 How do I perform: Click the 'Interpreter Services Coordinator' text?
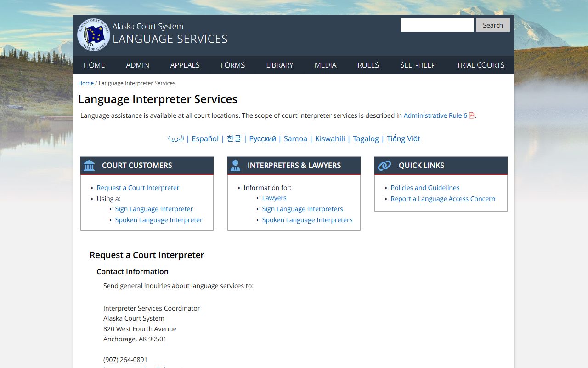pyautogui.click(x=152, y=308)
